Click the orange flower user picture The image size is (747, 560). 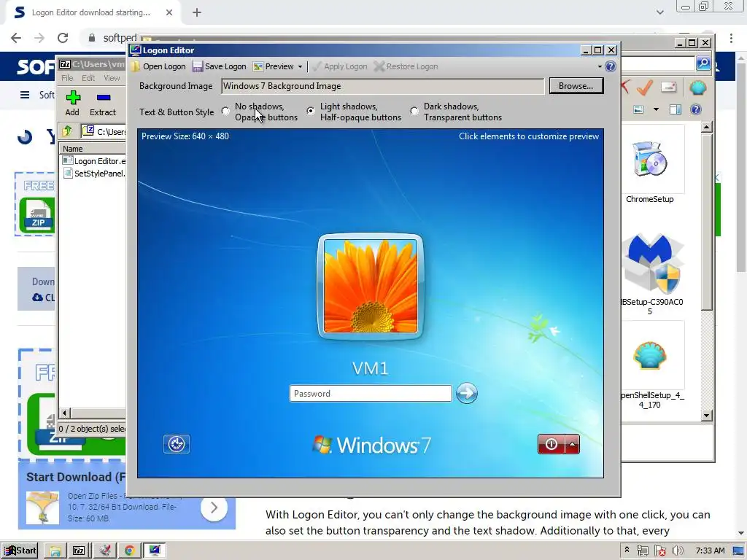(x=370, y=286)
